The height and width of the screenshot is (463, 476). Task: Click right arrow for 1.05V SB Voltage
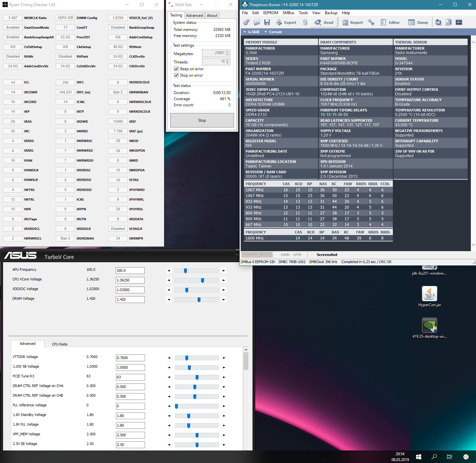[x=224, y=367]
